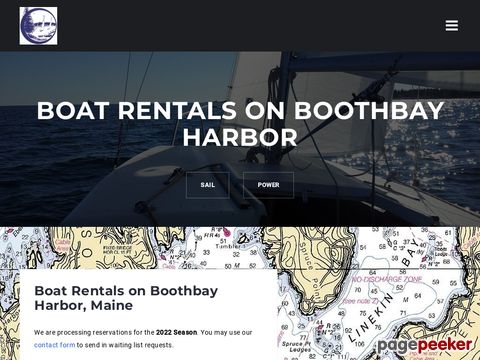Click the Tumbler marker on the chart
The width and height of the screenshot is (480, 360).
[228, 246]
